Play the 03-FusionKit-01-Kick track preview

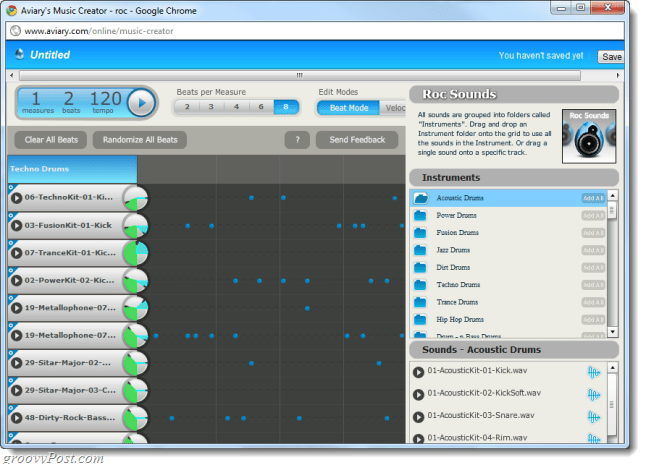[x=16, y=226]
